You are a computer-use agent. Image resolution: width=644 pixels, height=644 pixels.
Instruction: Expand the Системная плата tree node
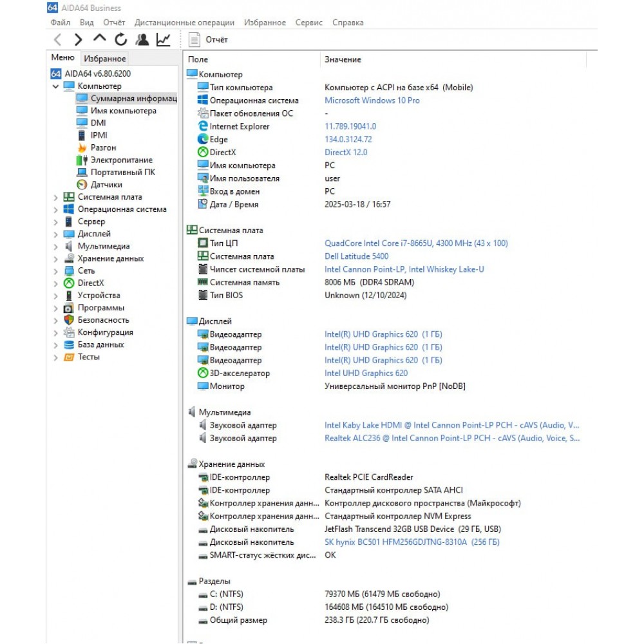pos(55,198)
